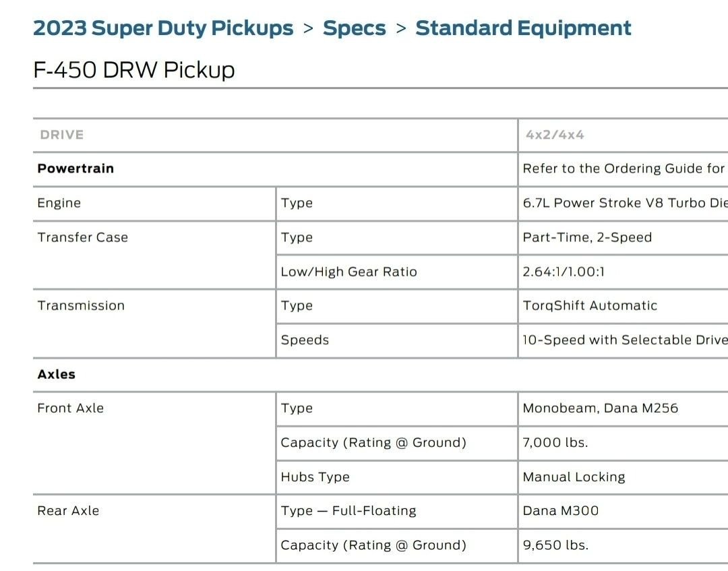Select the Part-Time, 2-Speed value cell
Screen dimensions: 728x571
click(588, 237)
